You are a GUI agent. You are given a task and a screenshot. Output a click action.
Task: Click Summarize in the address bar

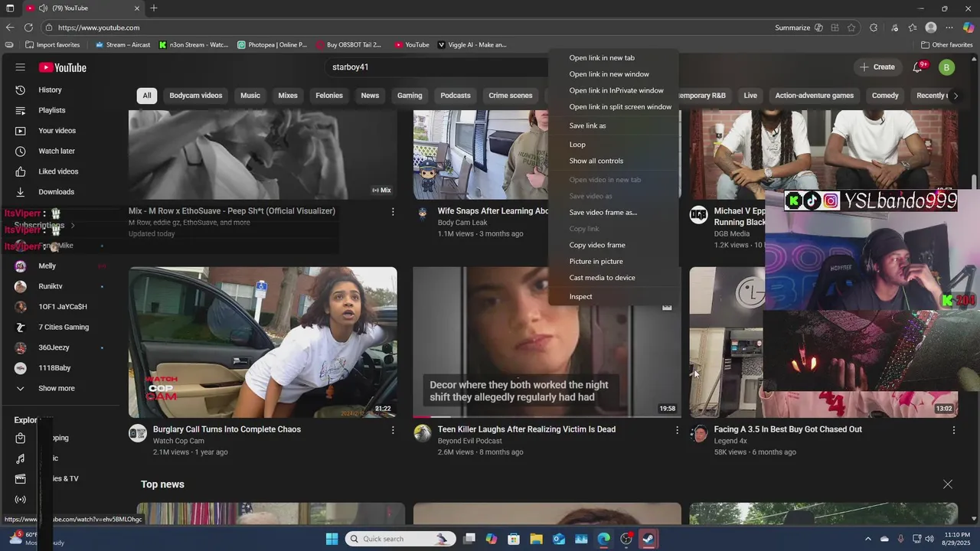click(792, 28)
